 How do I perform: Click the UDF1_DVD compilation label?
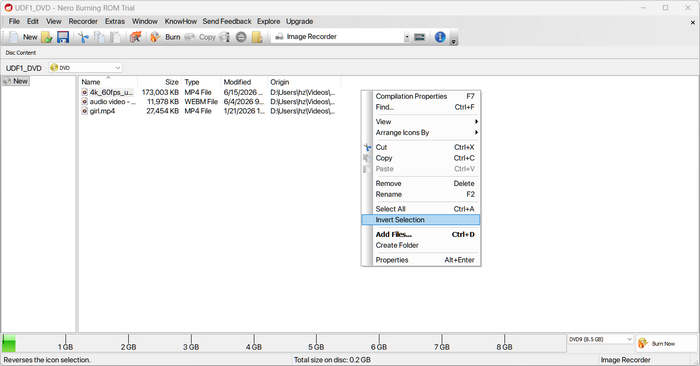point(24,68)
